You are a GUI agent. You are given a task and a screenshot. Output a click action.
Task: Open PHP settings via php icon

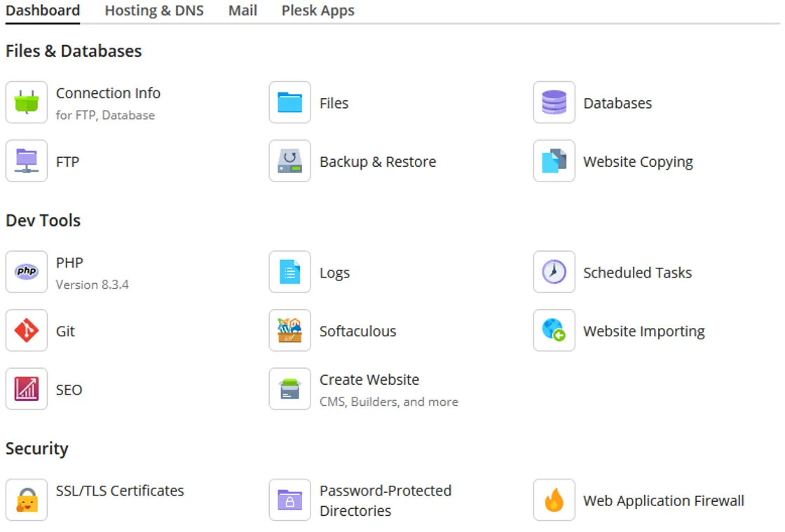27,272
